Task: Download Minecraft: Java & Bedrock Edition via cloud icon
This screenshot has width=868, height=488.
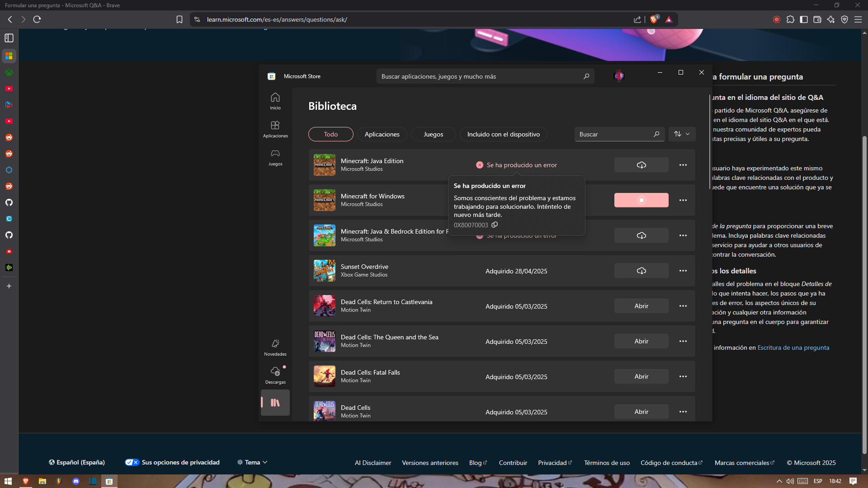Action: point(641,235)
